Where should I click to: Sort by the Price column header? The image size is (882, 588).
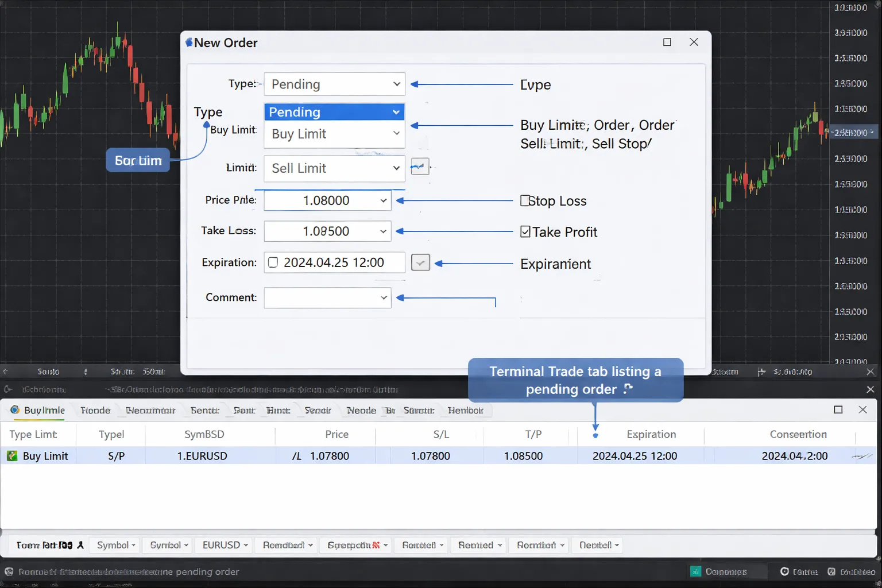[336, 434]
